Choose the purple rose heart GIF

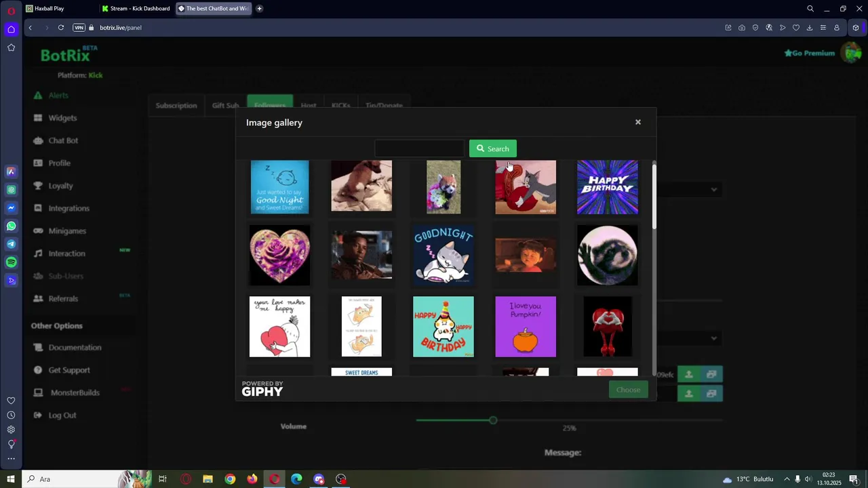tap(279, 256)
